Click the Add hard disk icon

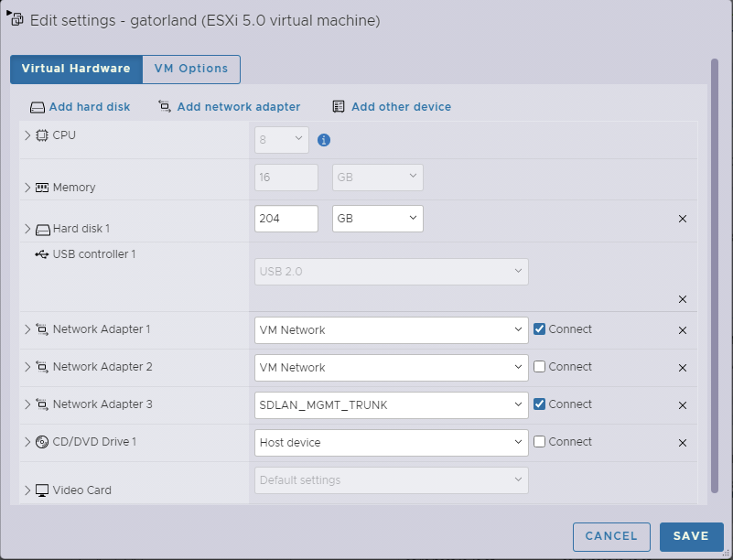[38, 107]
